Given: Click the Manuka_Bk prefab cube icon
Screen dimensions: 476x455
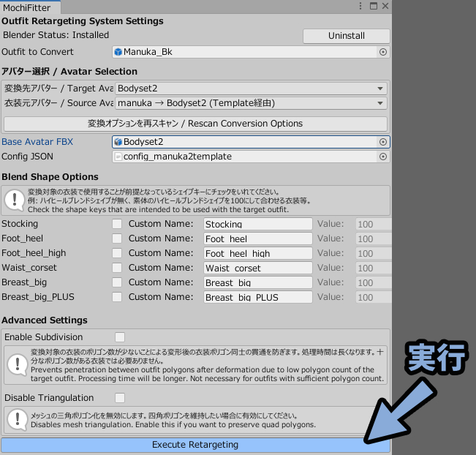Looking at the screenshot, I should coord(118,52).
